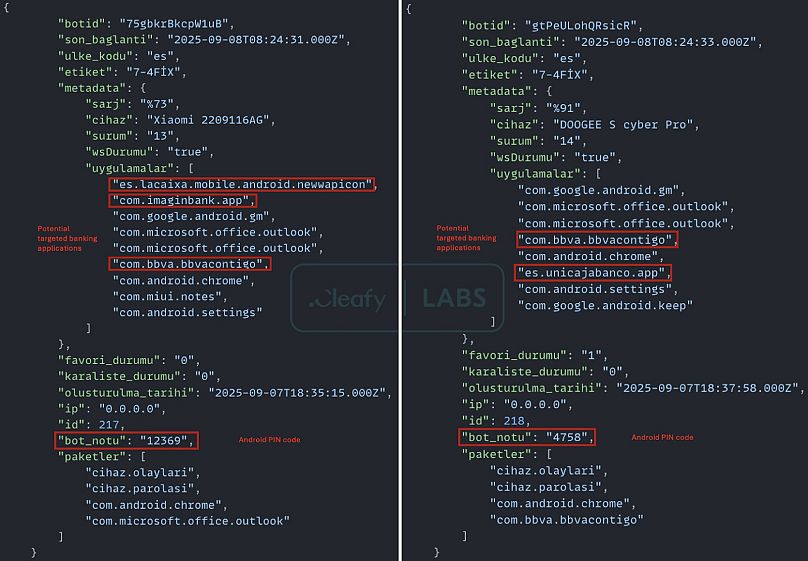Click left Potential targeted banking applications label

pyautogui.click(x=67, y=239)
